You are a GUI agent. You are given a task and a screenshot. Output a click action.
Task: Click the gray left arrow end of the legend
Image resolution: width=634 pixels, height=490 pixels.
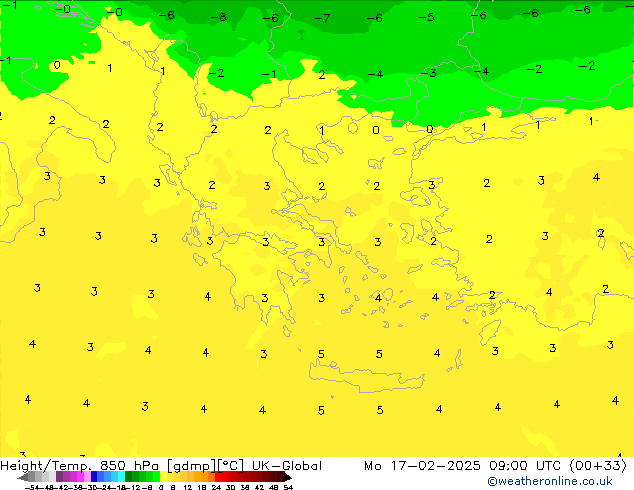pos(23,477)
